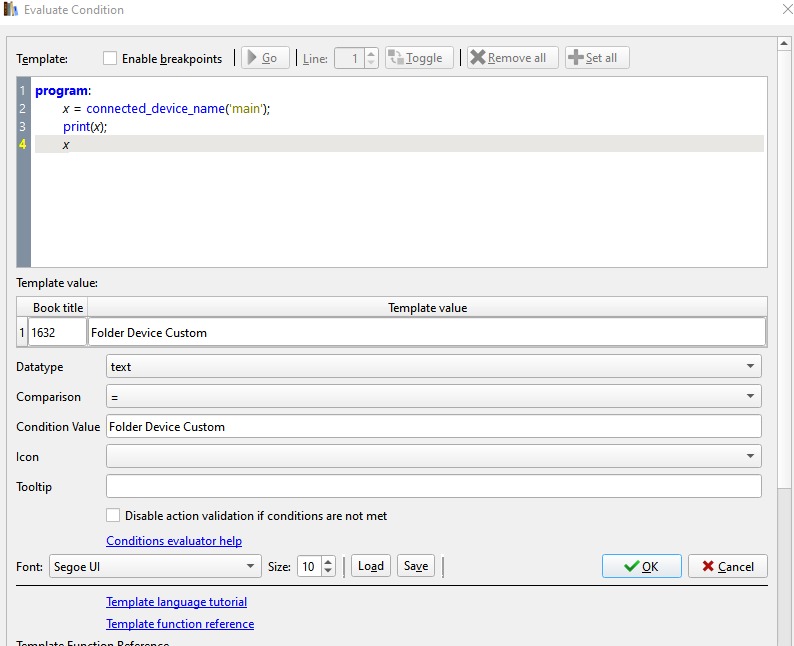Decrease the Line number spinner
Image resolution: width=794 pixels, height=646 pixels.
click(371, 63)
